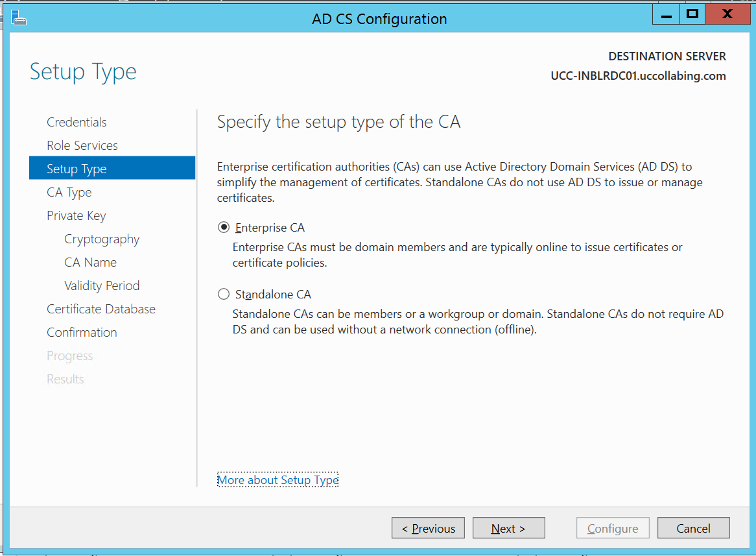The width and height of the screenshot is (756, 556).
Task: Open More about Setup Type link
Action: click(x=278, y=479)
